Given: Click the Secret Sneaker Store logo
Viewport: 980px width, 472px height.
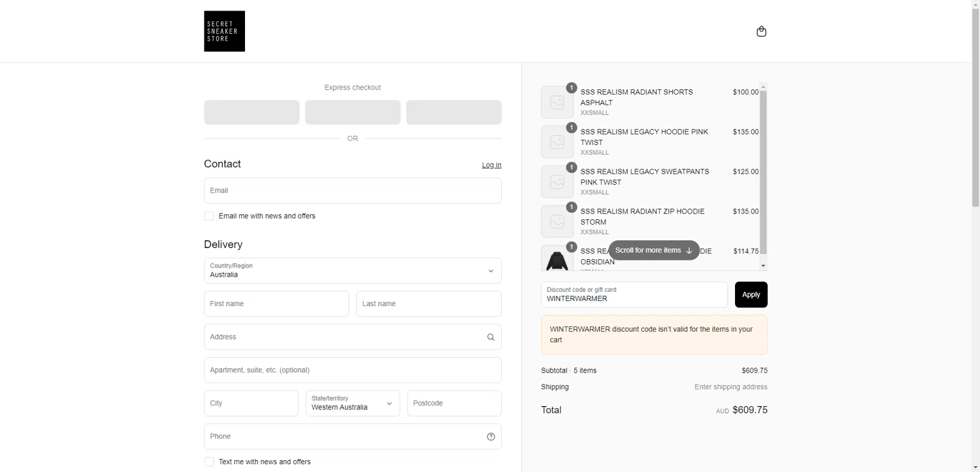Looking at the screenshot, I should [x=224, y=31].
